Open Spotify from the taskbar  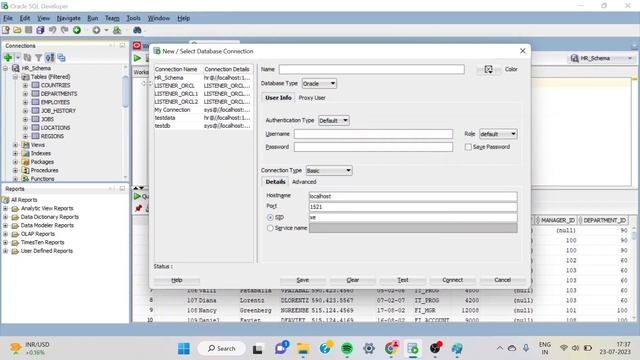click(347, 348)
